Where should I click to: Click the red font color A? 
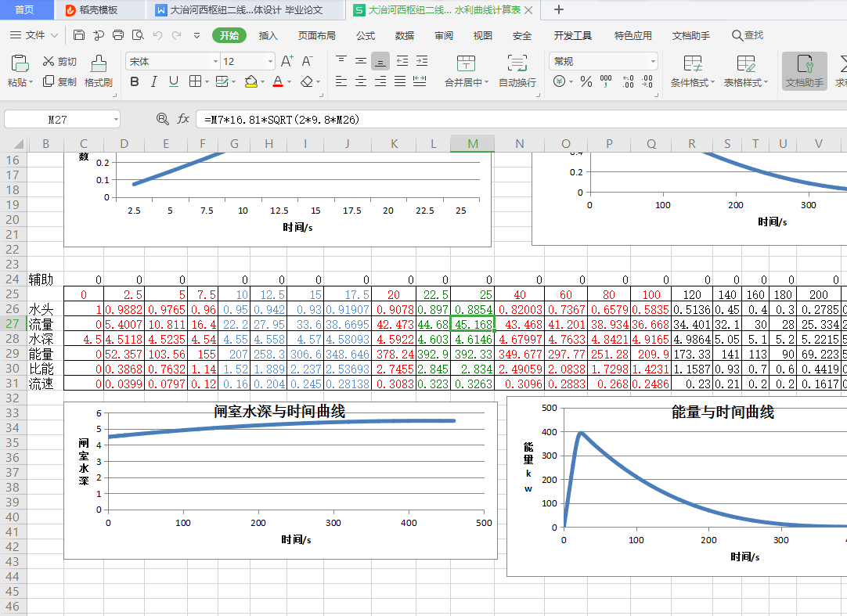[x=278, y=81]
